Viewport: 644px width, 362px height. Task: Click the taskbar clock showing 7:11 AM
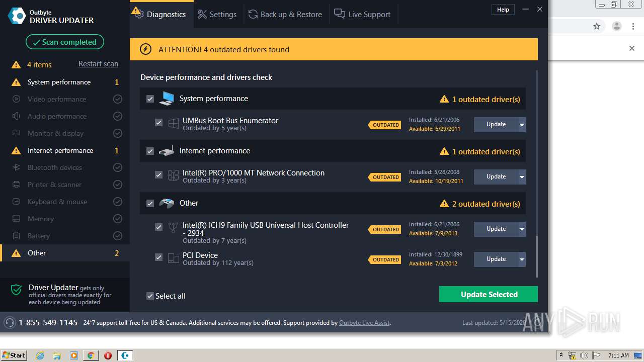click(x=618, y=355)
